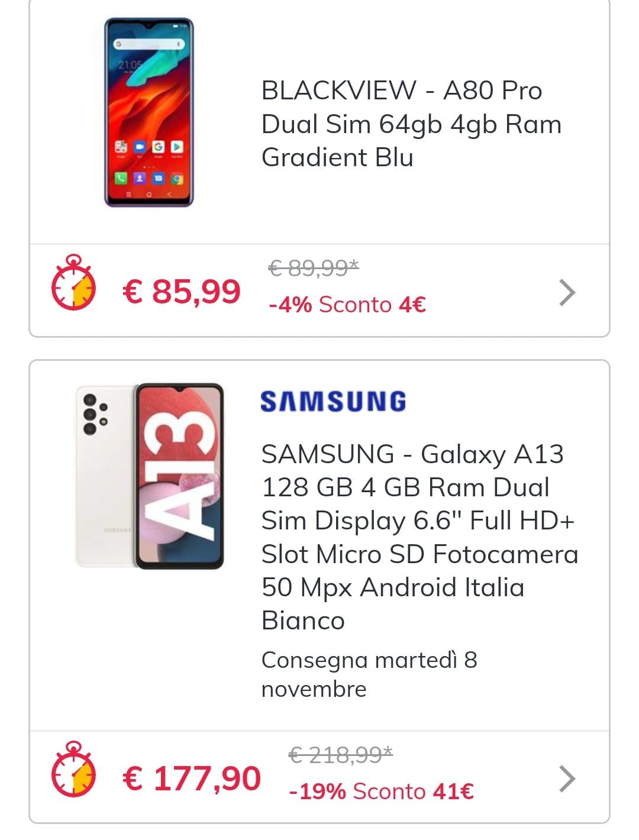
Task: Tap the Google search bar on Blackview screen
Action: pos(149,44)
